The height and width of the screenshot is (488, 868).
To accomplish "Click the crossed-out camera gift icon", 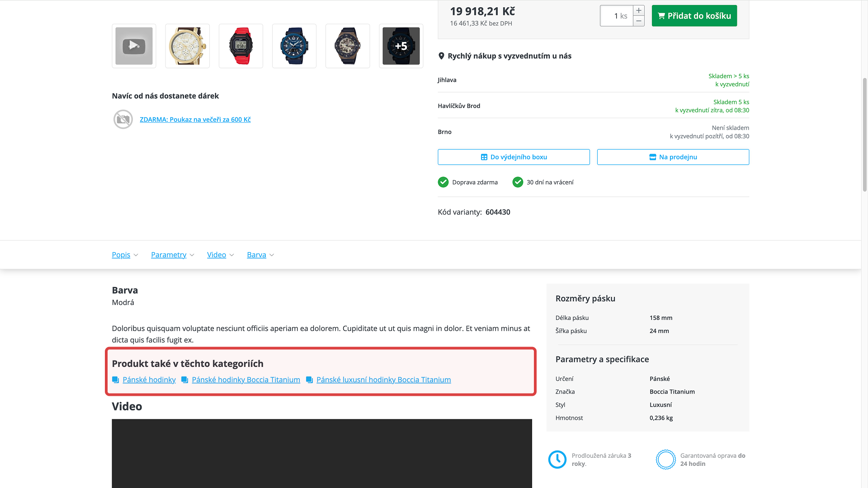I will point(123,119).
